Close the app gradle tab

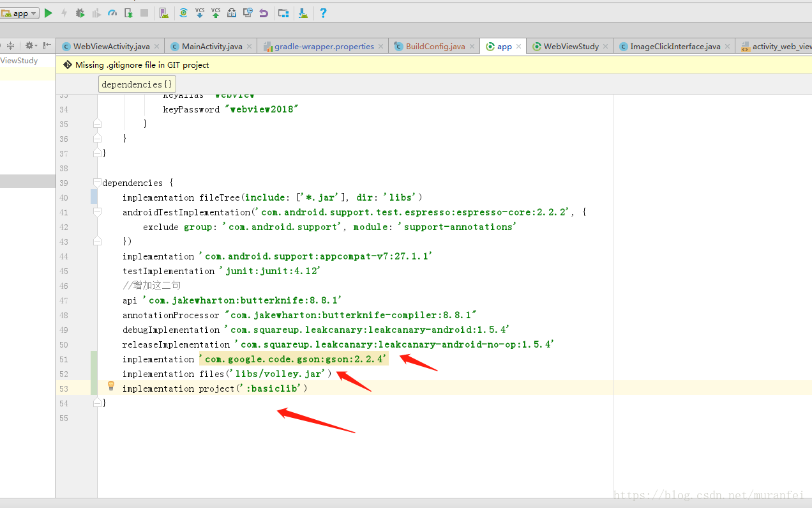(519, 47)
